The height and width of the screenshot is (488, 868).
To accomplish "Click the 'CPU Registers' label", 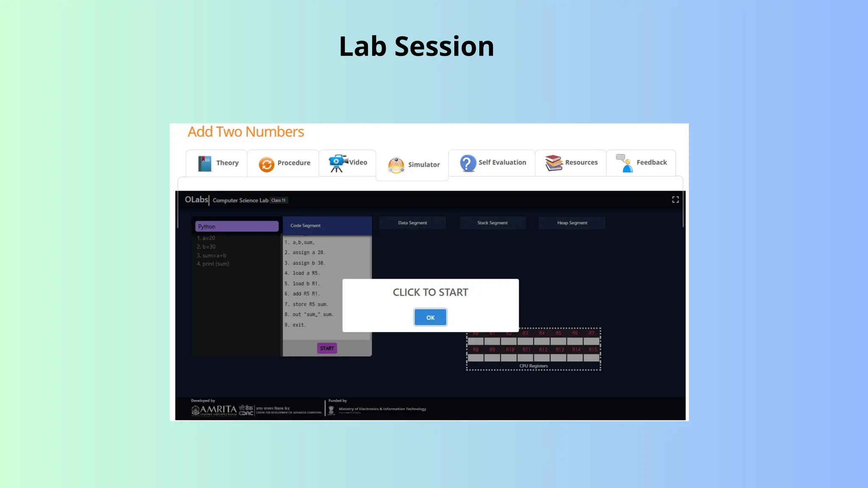I will 534,366.
